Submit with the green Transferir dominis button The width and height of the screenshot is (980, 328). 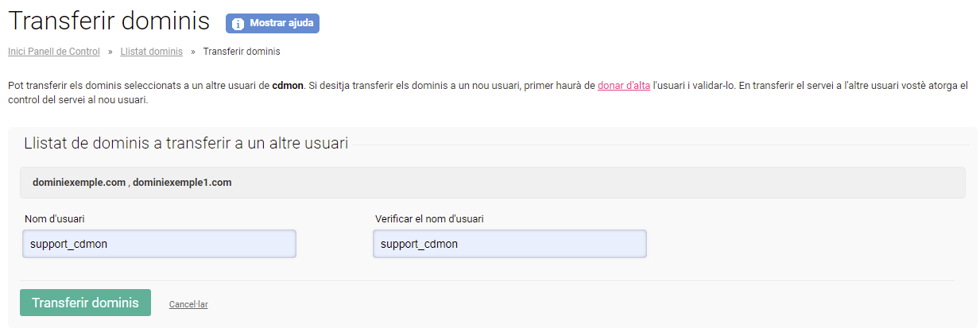tap(85, 303)
